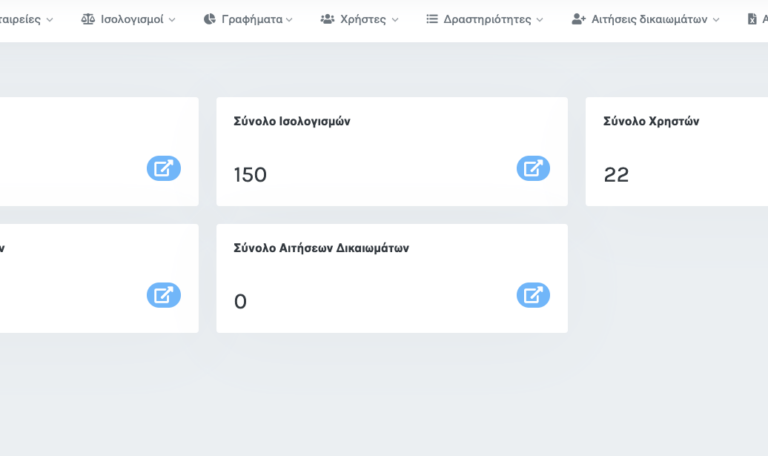Screen dimensions: 768x456
Task: Click the balance scale icon beside Ισολογισμοί
Action: point(88,19)
